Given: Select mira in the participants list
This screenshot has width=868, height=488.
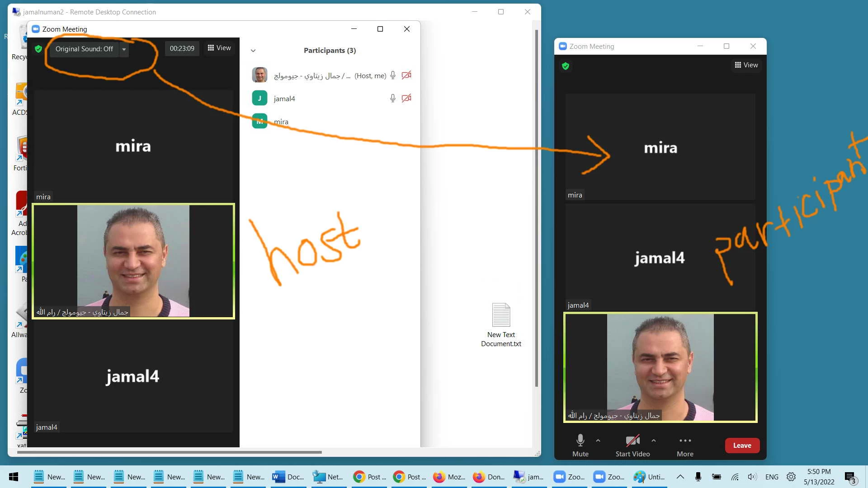Looking at the screenshot, I should (281, 122).
